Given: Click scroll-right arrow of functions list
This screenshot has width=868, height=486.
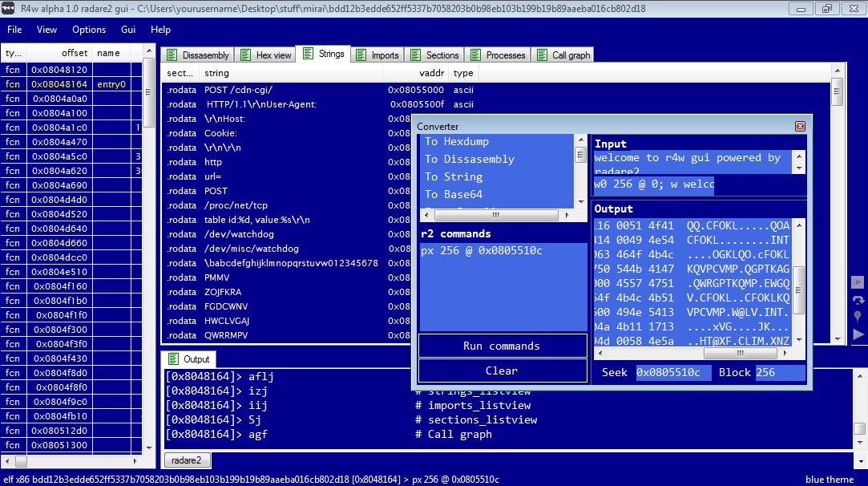Looking at the screenshot, I should (135, 460).
